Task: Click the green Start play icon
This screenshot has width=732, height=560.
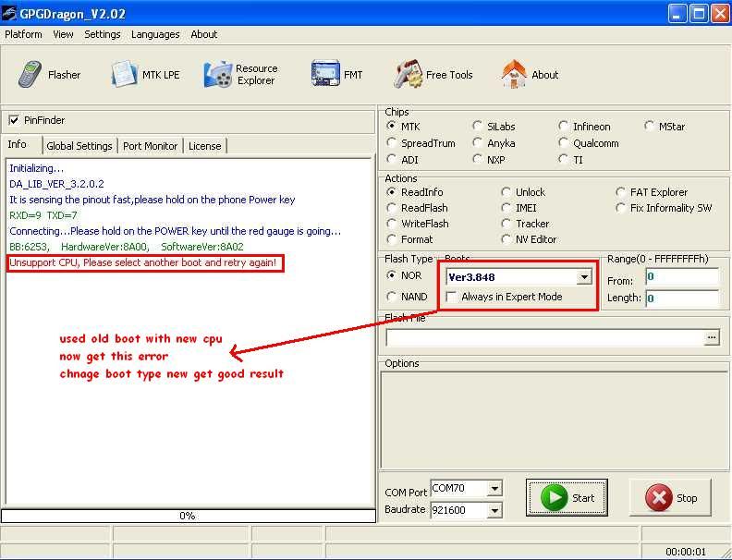Action: click(x=555, y=497)
